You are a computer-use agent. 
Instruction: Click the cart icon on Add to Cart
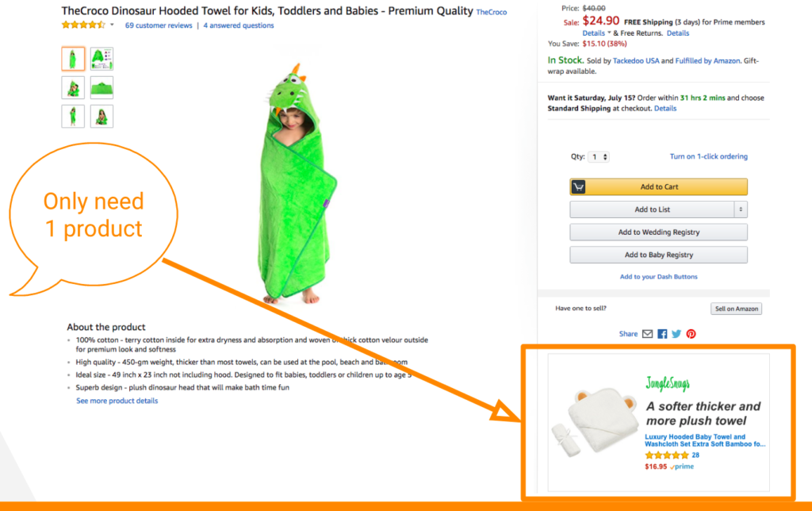tap(579, 187)
